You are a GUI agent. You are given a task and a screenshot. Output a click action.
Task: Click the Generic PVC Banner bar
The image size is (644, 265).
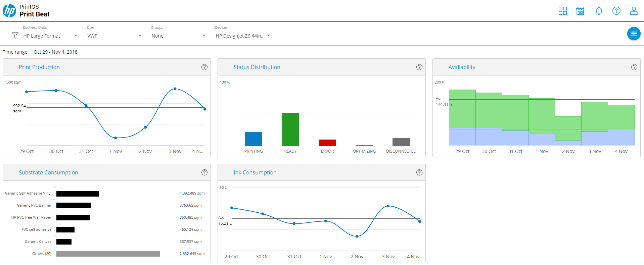(74, 206)
